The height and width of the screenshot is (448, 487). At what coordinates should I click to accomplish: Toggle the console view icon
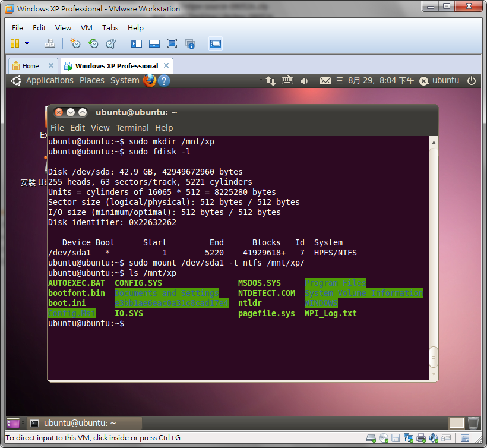tap(215, 43)
